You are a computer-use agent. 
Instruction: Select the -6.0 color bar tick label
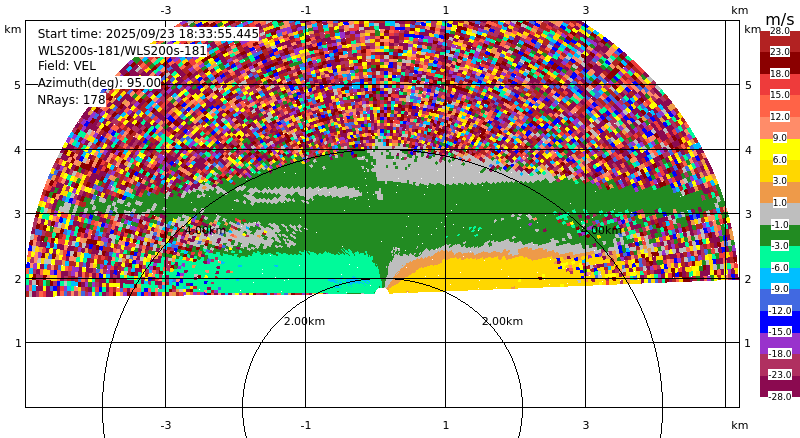780,267
